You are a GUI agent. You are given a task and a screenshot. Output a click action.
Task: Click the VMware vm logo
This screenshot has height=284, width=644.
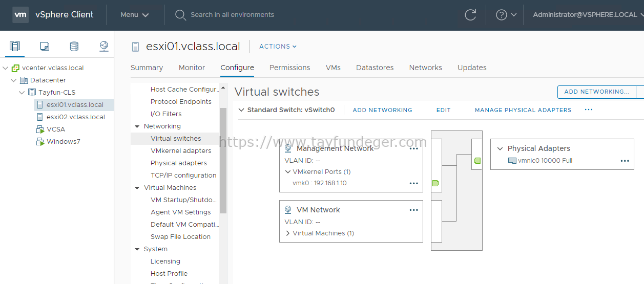20,15
